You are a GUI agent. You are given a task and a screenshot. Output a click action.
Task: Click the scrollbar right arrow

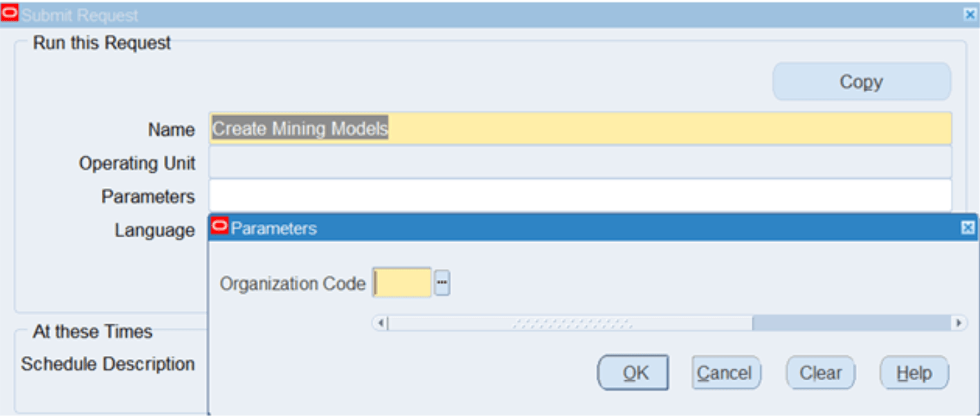tap(959, 323)
